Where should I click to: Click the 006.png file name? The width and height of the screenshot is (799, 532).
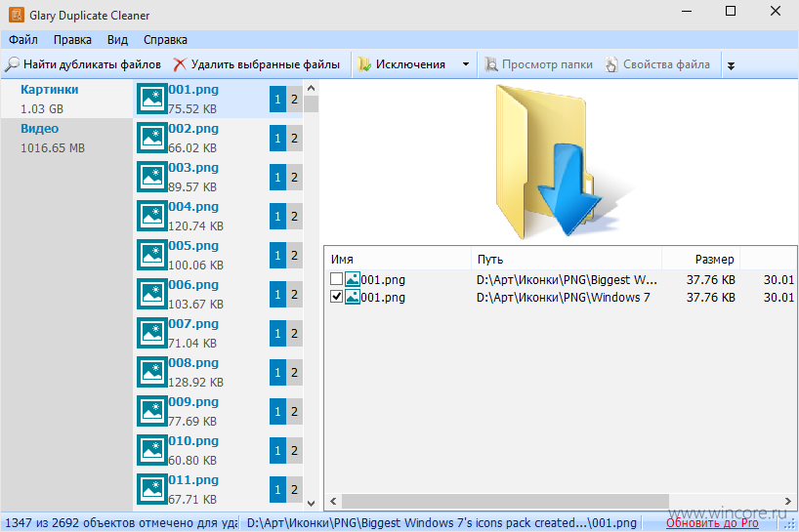[193, 285]
